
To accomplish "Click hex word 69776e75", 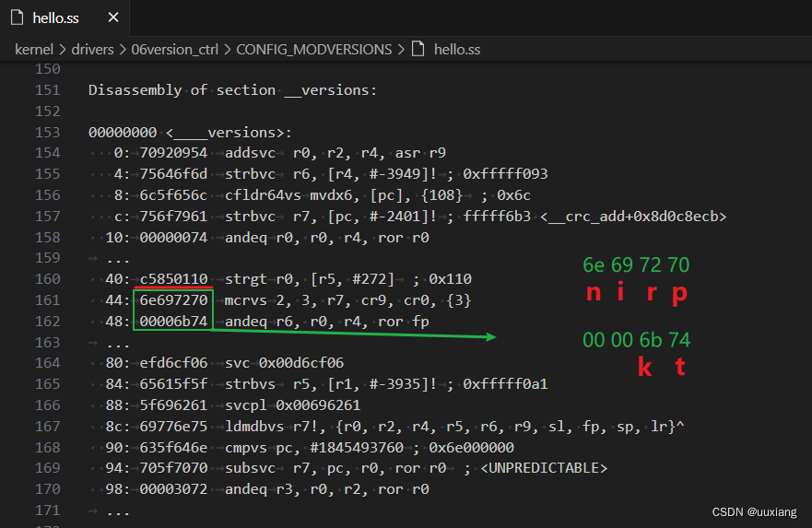I will tap(173, 427).
